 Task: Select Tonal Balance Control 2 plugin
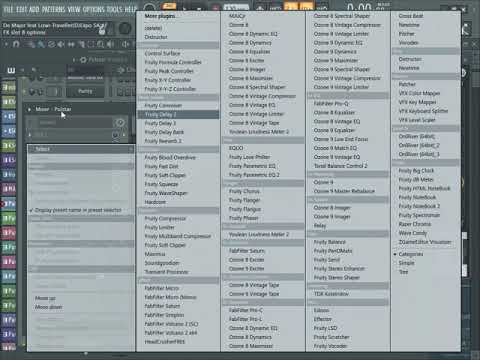[x=340, y=166]
